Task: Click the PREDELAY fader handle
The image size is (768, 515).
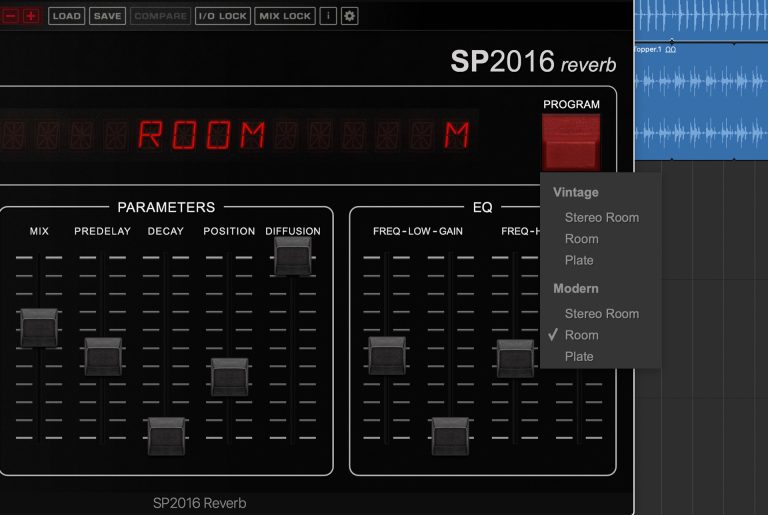Action: [x=102, y=356]
